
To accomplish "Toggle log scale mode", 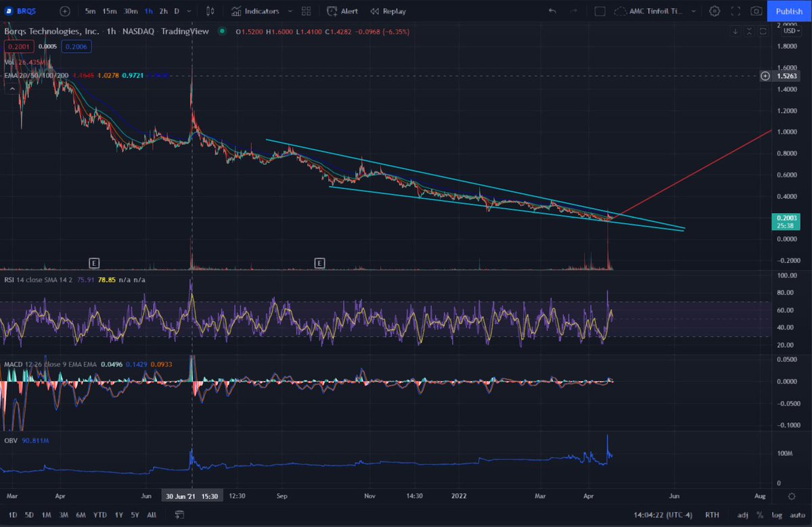I will tap(778, 515).
